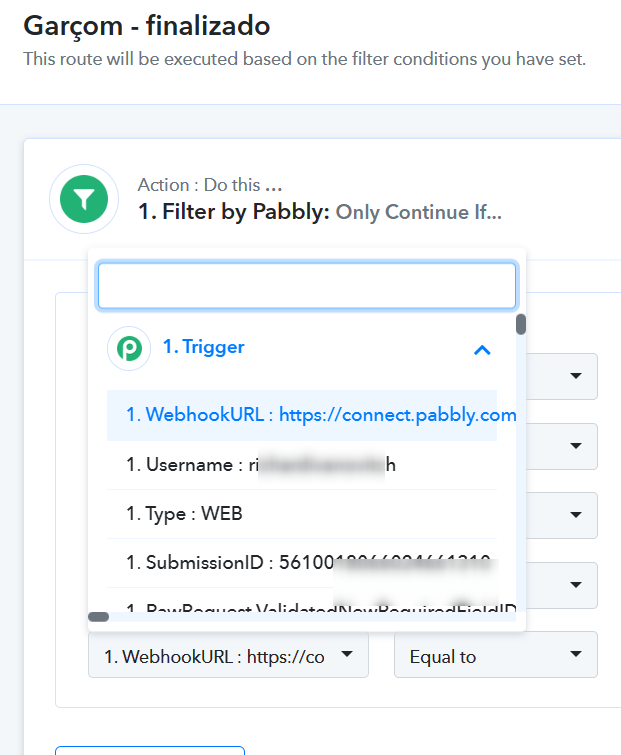Choose the Username option in the list

(302, 465)
